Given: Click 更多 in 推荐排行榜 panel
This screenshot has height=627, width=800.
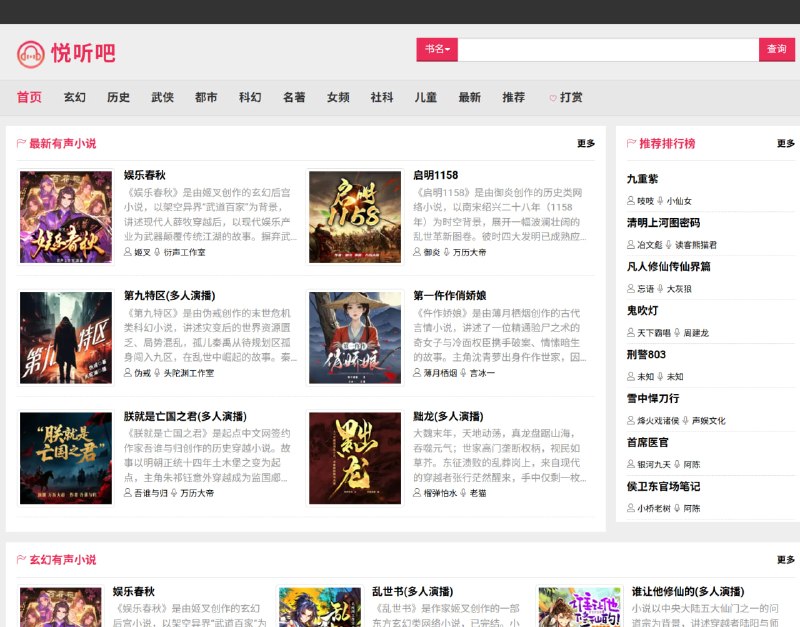Looking at the screenshot, I should [786, 143].
